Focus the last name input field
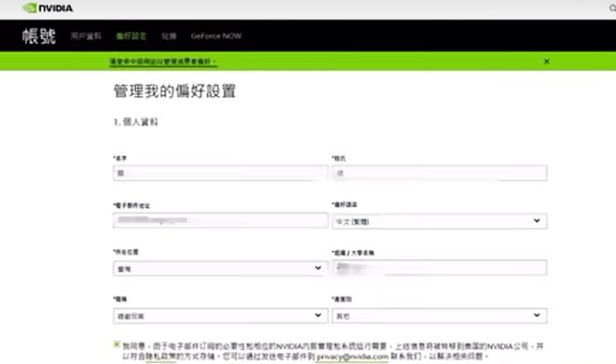 pyautogui.click(x=440, y=174)
